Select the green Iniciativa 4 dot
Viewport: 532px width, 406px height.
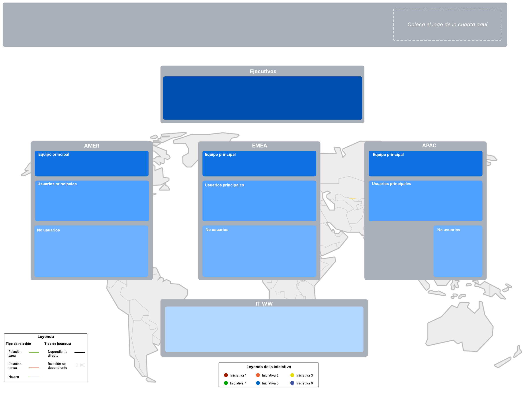click(x=226, y=383)
